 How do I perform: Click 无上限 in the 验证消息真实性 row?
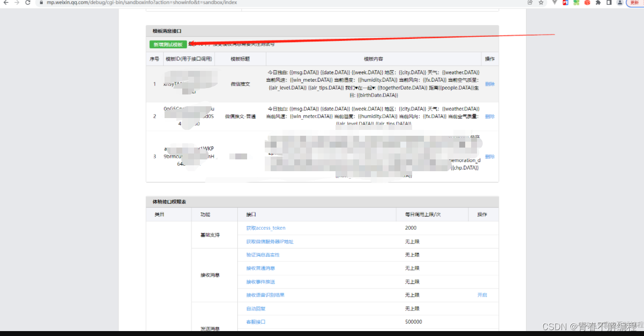click(412, 255)
